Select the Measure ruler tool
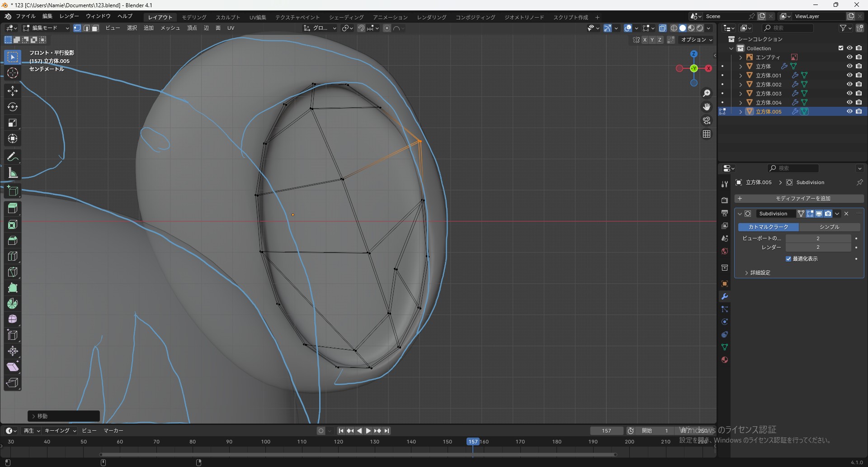The width and height of the screenshot is (868, 467). click(x=12, y=173)
